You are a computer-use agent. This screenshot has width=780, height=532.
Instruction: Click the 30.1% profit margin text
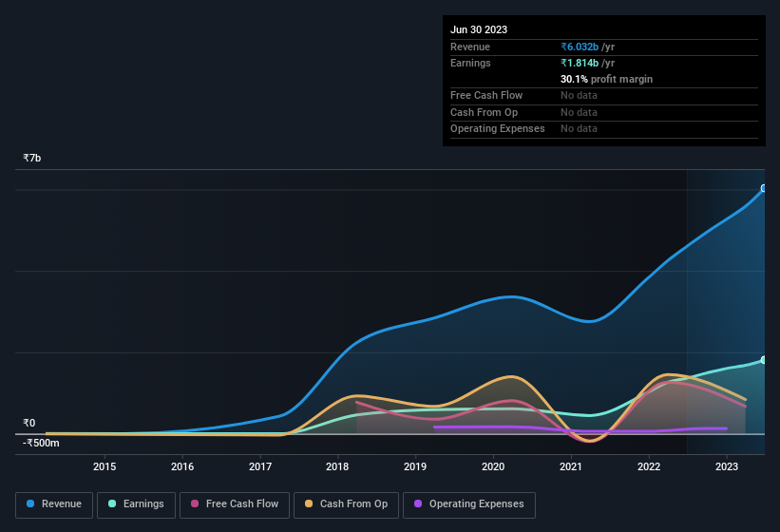click(x=606, y=79)
